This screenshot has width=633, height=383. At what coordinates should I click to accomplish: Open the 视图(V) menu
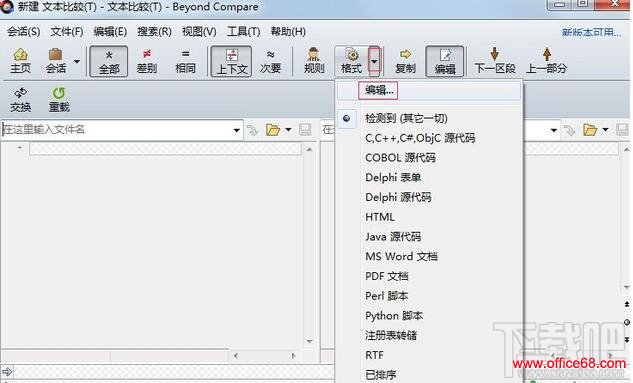[199, 31]
